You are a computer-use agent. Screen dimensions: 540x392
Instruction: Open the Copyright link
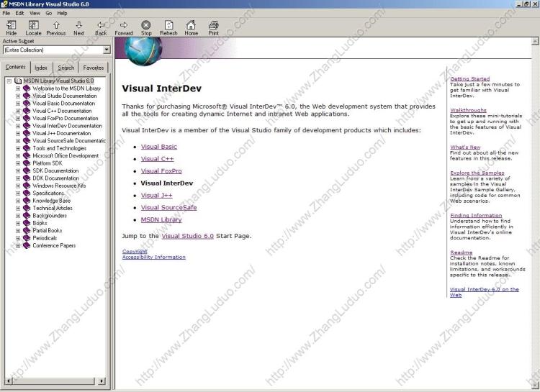[x=135, y=252]
